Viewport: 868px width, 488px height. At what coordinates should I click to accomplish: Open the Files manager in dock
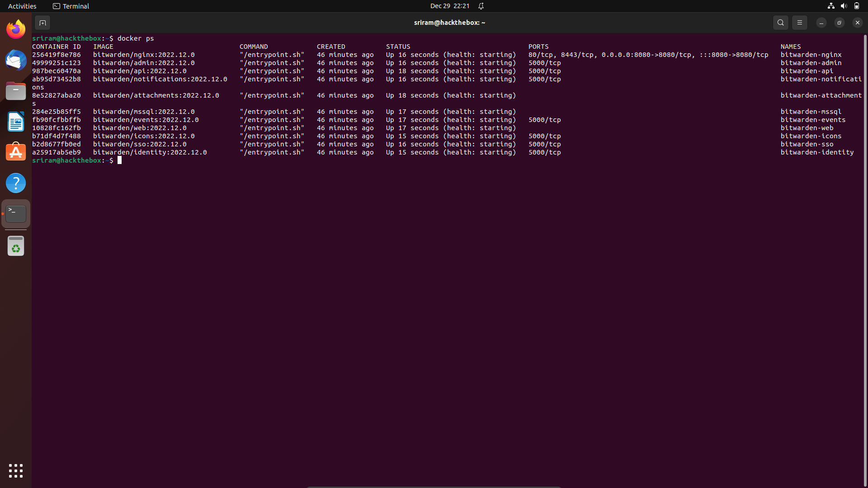[x=16, y=91]
